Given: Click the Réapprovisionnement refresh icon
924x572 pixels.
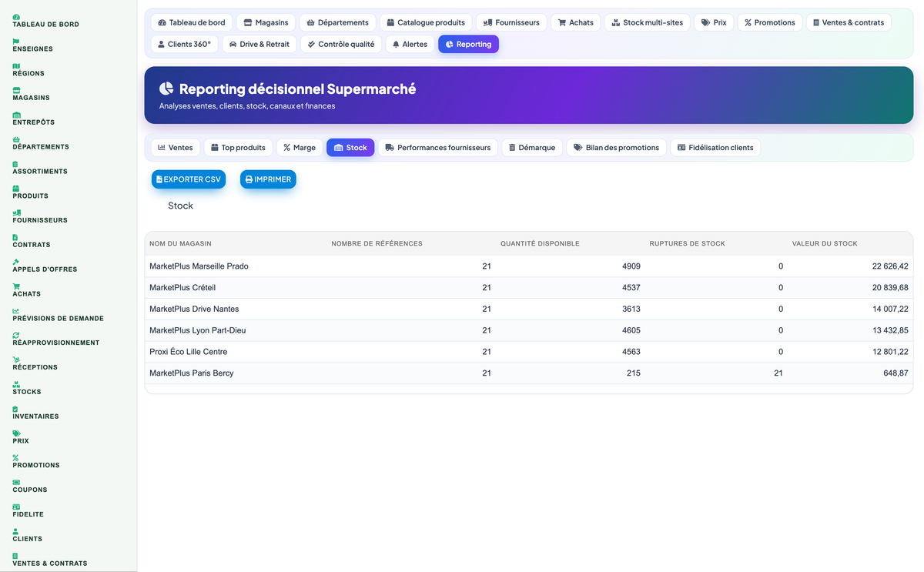Looking at the screenshot, I should 16,335.
